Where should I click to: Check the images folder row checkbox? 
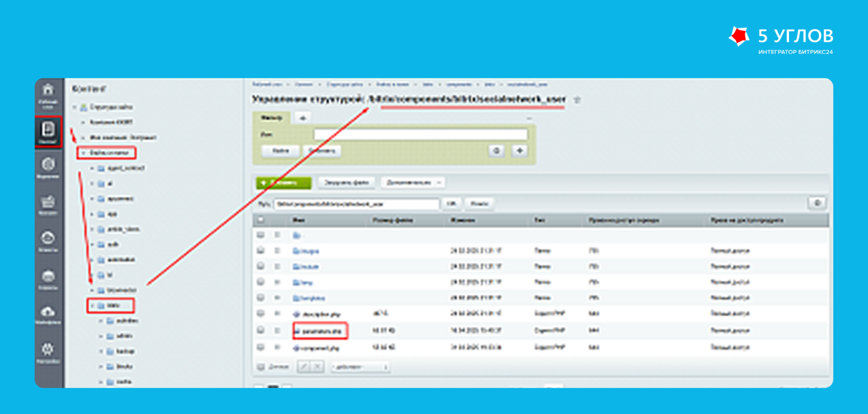(x=261, y=251)
